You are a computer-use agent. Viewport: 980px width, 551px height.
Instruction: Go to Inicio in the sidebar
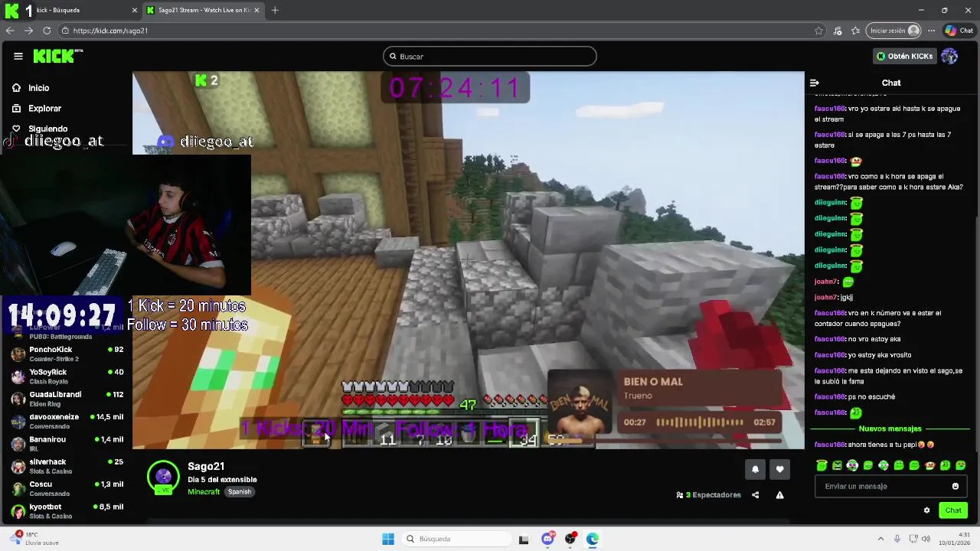(31, 88)
